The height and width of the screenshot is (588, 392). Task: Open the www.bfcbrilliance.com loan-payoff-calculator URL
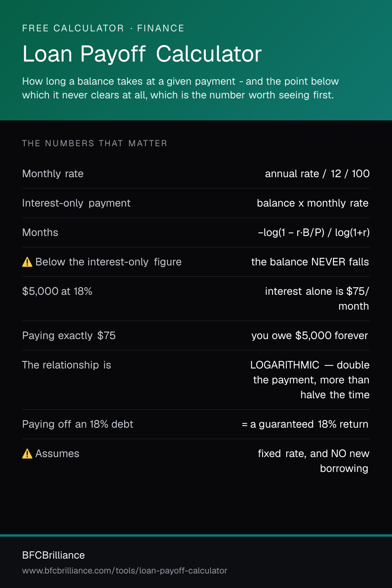pos(125,571)
